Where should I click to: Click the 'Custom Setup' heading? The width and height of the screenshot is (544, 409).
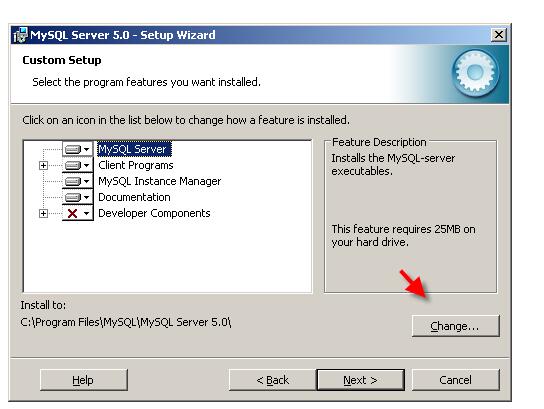(x=62, y=60)
